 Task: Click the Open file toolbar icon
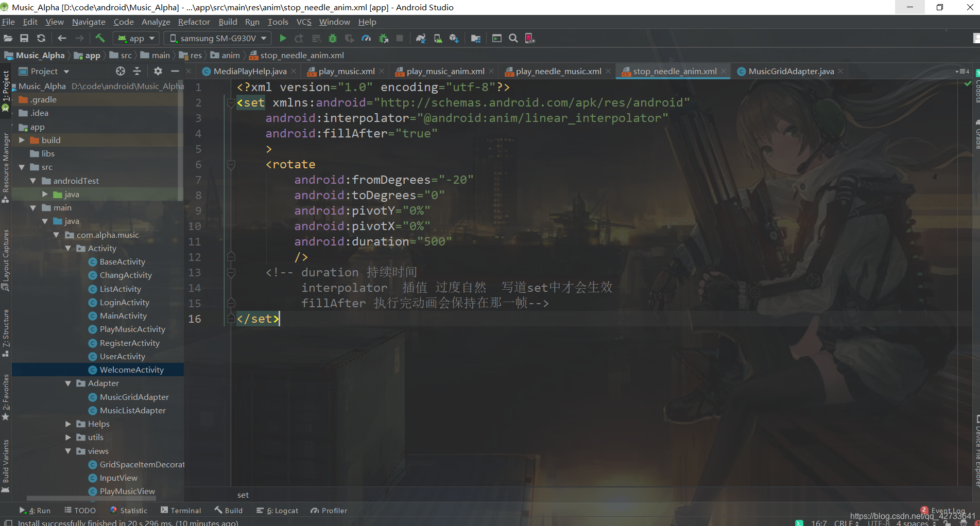pos(8,38)
